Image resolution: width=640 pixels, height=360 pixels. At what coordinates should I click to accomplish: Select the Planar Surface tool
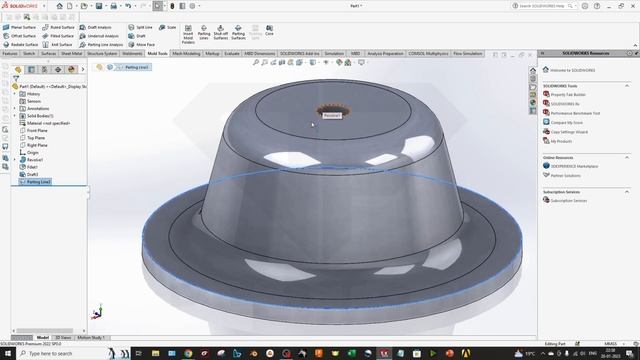(x=20, y=27)
